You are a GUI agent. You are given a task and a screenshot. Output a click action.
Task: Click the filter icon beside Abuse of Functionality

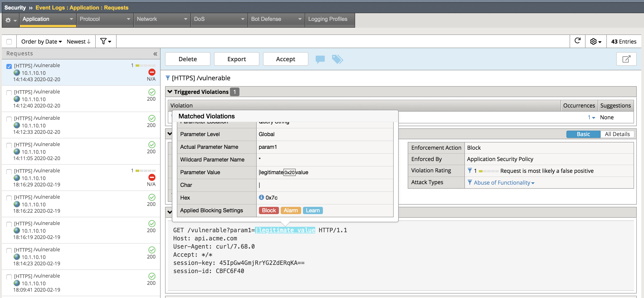click(x=470, y=182)
